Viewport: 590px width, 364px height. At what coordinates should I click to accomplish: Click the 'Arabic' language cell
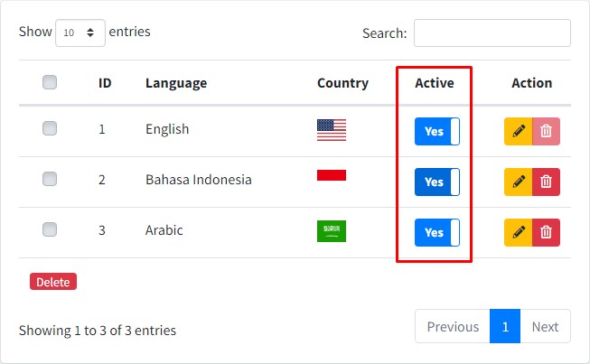[x=164, y=230]
